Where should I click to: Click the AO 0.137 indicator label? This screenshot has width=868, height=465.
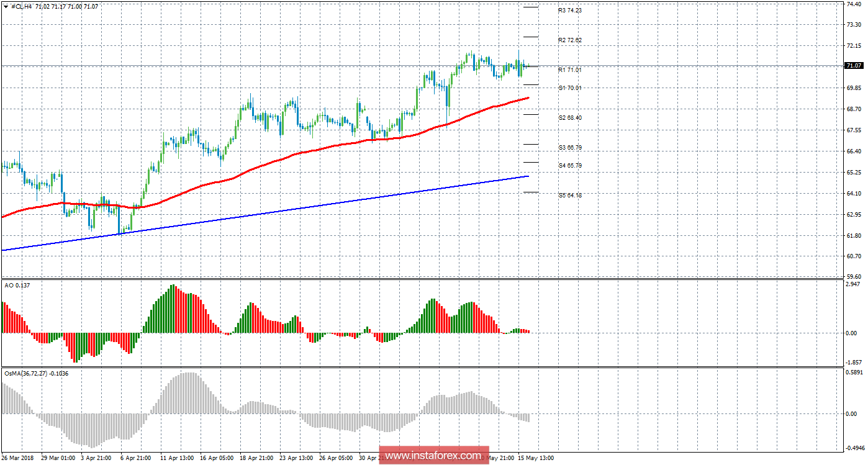(17, 285)
